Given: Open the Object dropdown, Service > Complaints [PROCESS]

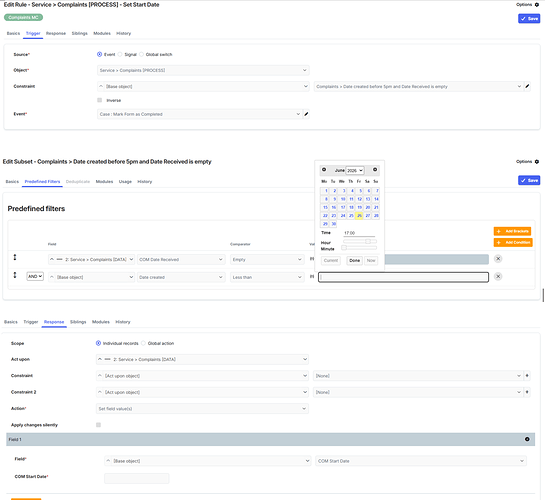Looking at the screenshot, I should pyautogui.click(x=203, y=70).
